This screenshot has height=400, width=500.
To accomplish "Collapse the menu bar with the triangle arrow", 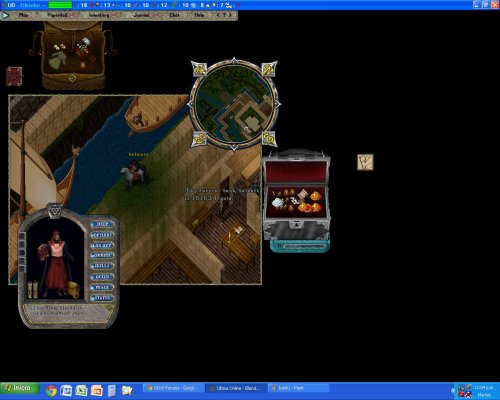I will [5, 15].
